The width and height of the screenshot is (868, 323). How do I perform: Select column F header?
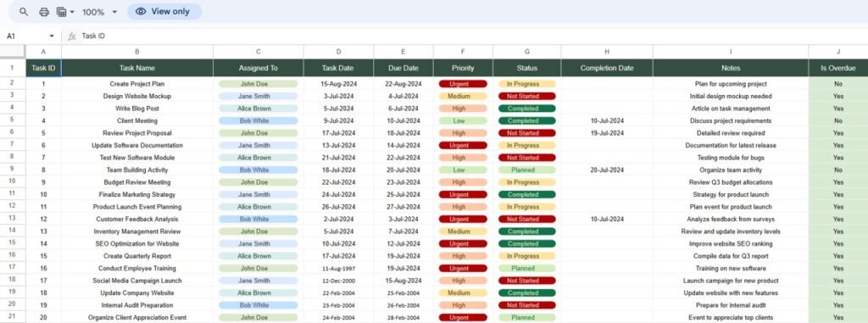point(463,52)
